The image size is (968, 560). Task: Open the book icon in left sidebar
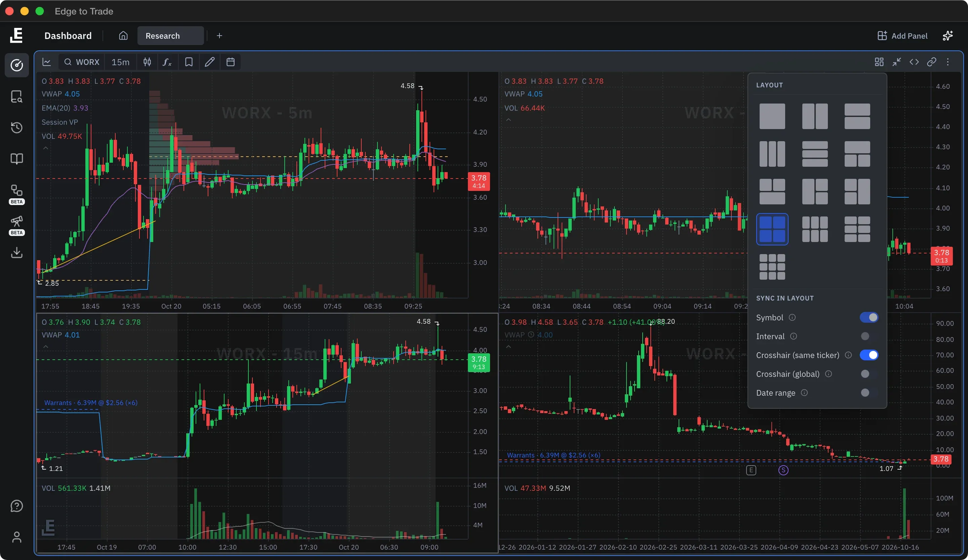[x=16, y=159]
